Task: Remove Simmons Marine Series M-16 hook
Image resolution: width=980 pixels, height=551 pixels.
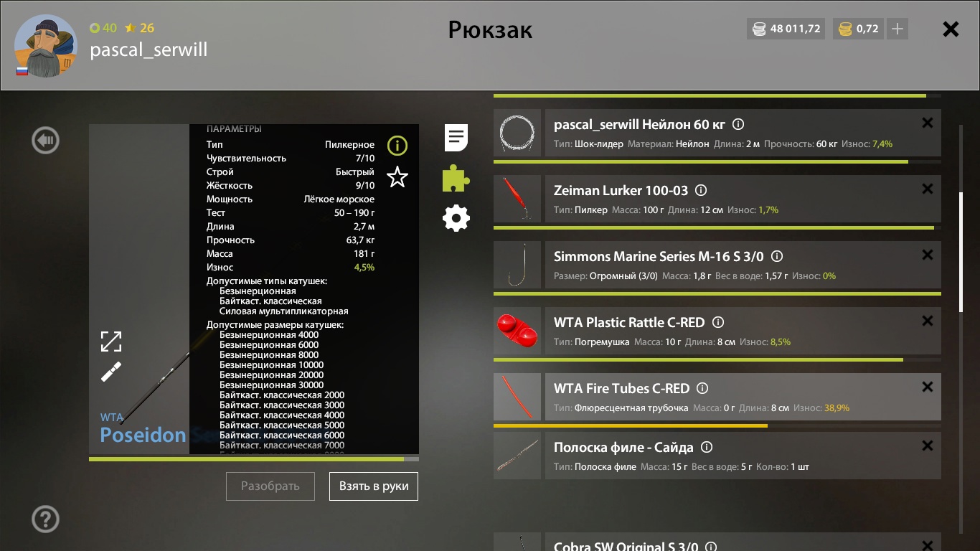Action: click(928, 255)
